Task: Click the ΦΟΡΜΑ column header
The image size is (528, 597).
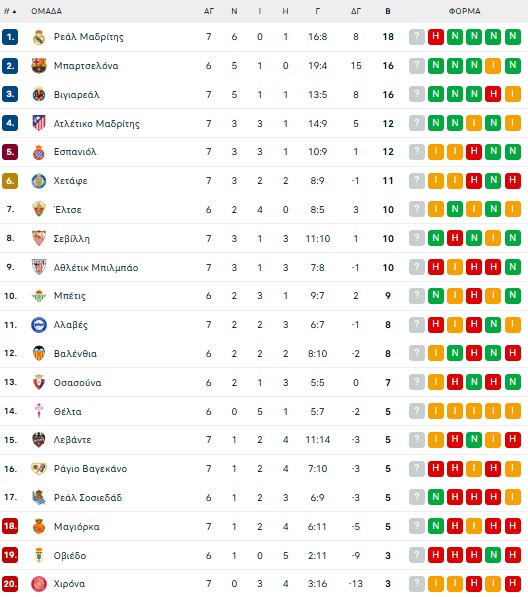Action: (464, 11)
